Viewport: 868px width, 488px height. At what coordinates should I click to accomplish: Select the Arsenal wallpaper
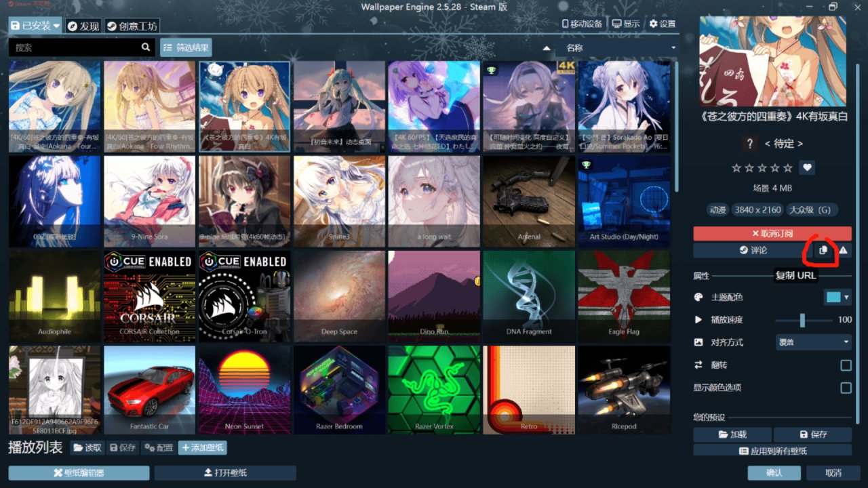529,200
